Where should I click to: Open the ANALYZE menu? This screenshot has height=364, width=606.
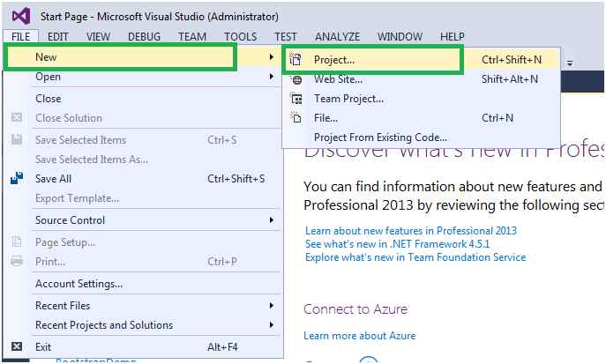(337, 36)
